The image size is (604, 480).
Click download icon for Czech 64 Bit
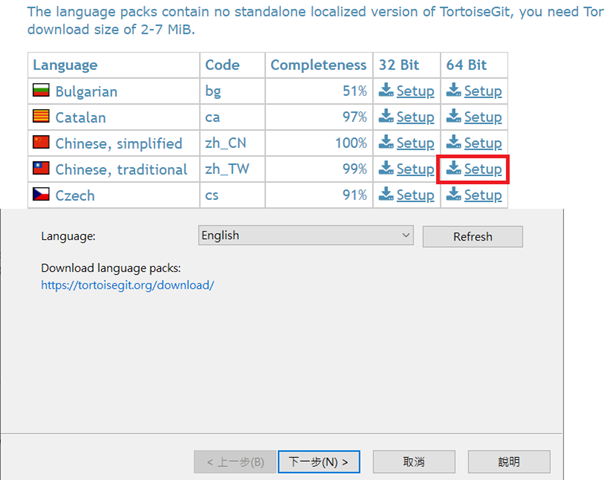(454, 194)
